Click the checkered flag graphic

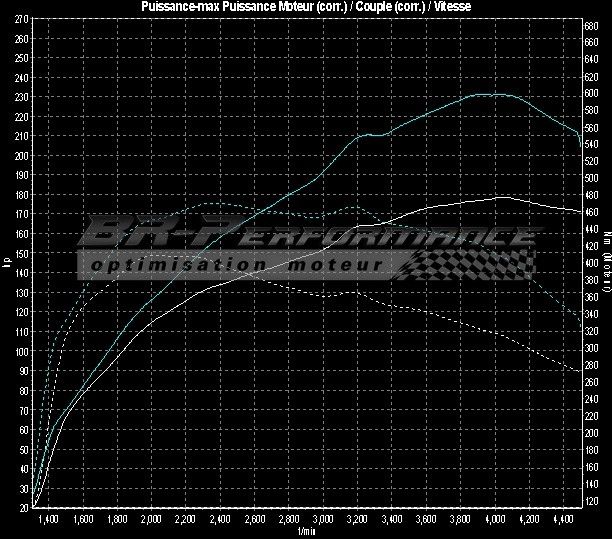tap(470, 264)
